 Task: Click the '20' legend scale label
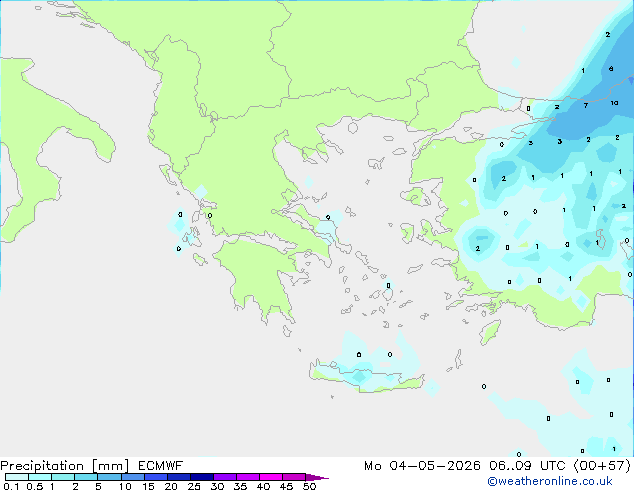tap(171, 486)
